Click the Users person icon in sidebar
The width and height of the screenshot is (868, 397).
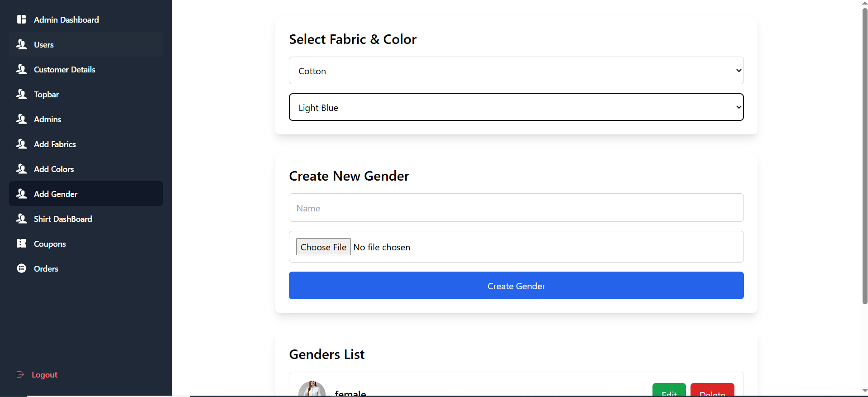pyautogui.click(x=21, y=44)
